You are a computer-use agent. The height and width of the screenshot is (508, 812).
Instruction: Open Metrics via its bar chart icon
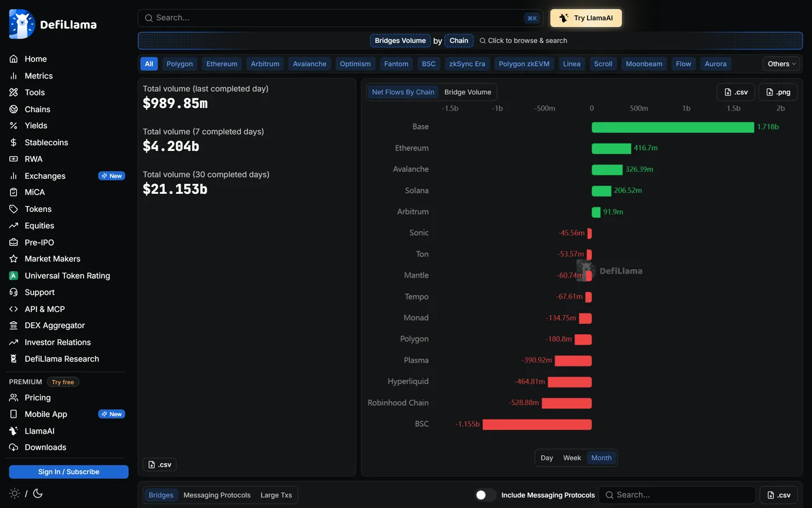[13, 76]
